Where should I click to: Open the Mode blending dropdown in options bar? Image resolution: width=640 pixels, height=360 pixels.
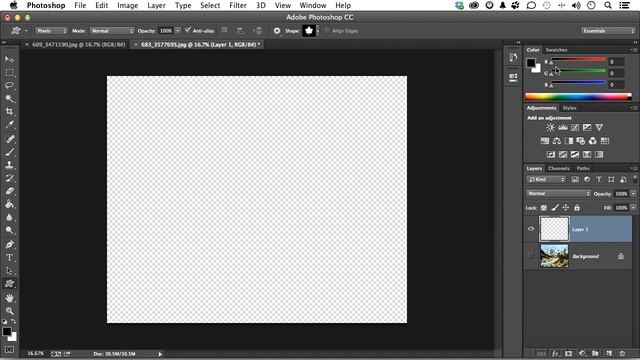point(112,31)
